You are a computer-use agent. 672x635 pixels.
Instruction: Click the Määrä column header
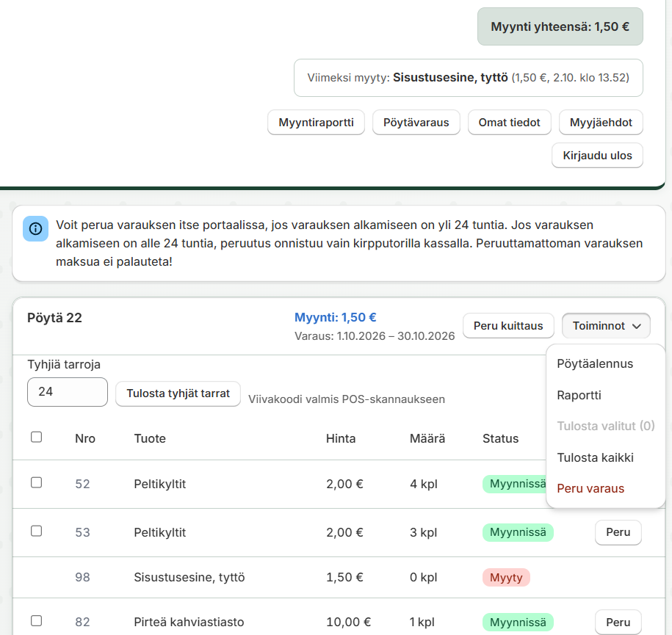[x=427, y=438]
